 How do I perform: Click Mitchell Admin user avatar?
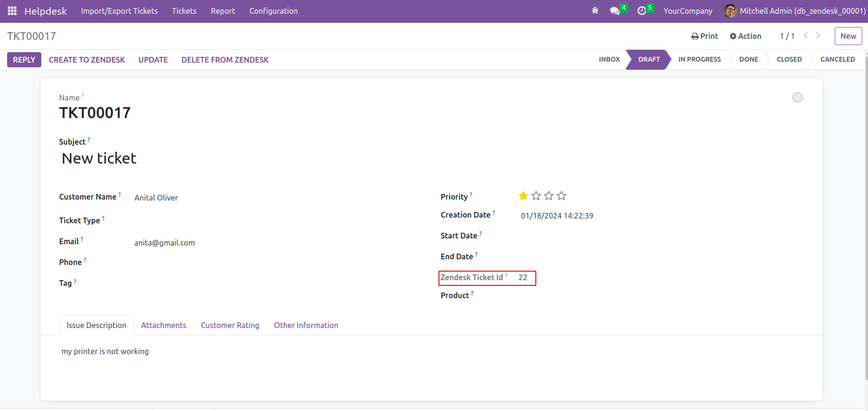[x=730, y=11]
